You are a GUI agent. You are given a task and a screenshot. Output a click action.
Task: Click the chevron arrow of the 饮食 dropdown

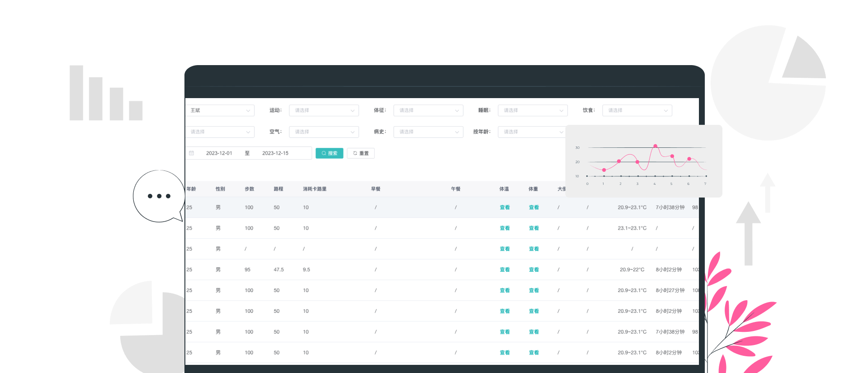665,111
